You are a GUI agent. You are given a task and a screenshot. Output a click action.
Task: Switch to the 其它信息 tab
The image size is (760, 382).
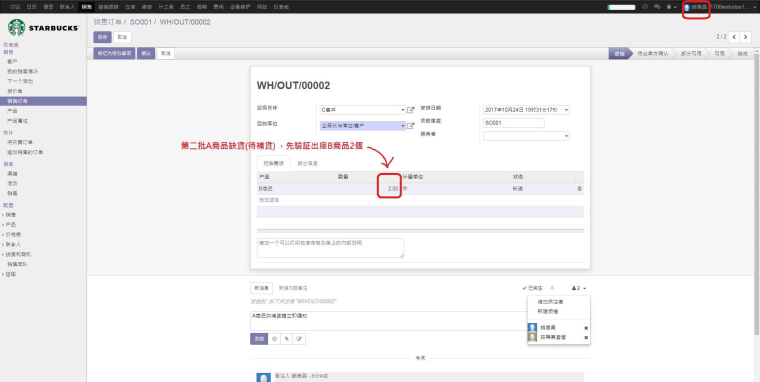click(308, 163)
